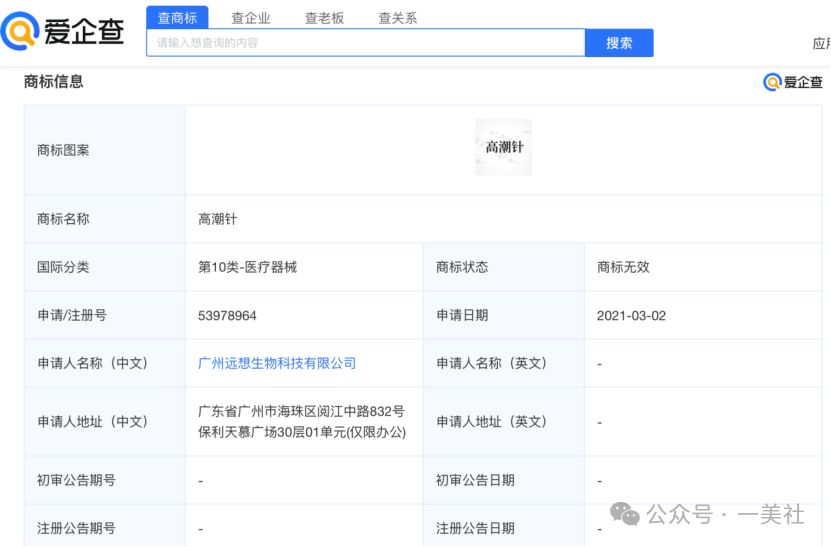
Task: Select the 申请/注册号 label
Action: (72, 316)
